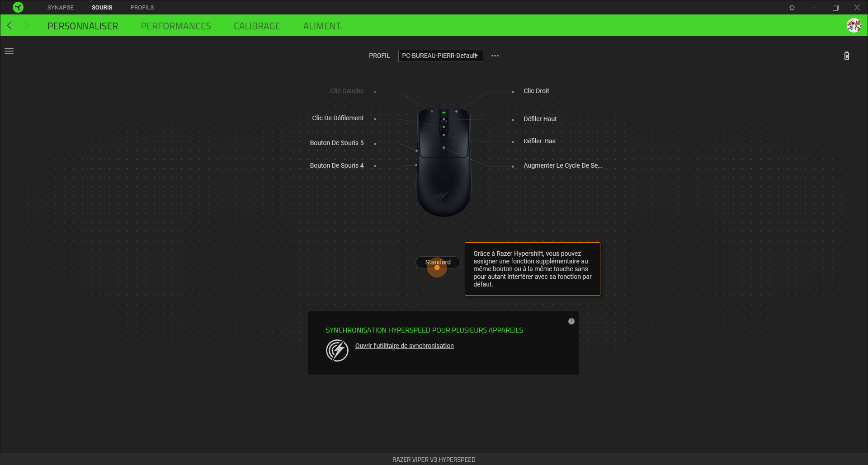Open profile options three-dot menu
Image resolution: width=868 pixels, height=465 pixels.
[495, 56]
